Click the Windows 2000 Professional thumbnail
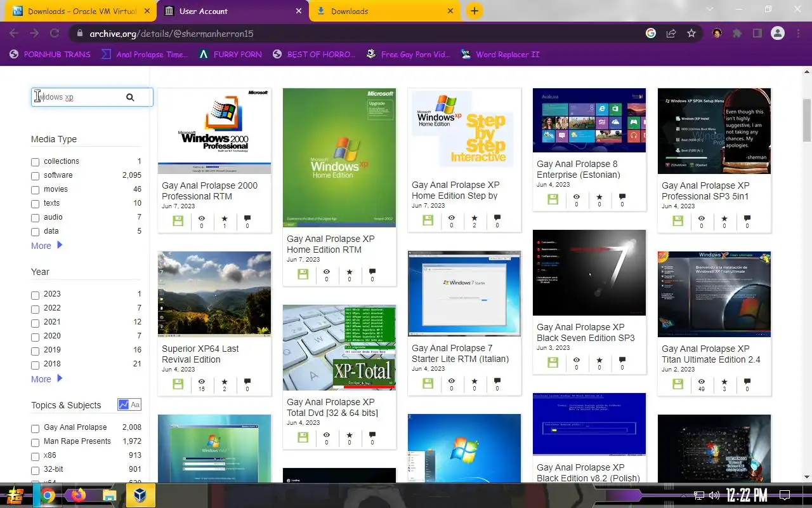812x508 pixels. pos(214,131)
